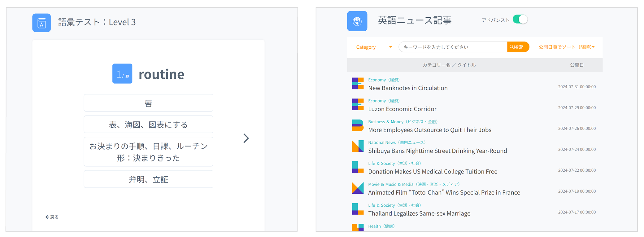Open article Donation Makes US Medical College Tuition Free
This screenshot has width=644, height=237.
coord(433,172)
